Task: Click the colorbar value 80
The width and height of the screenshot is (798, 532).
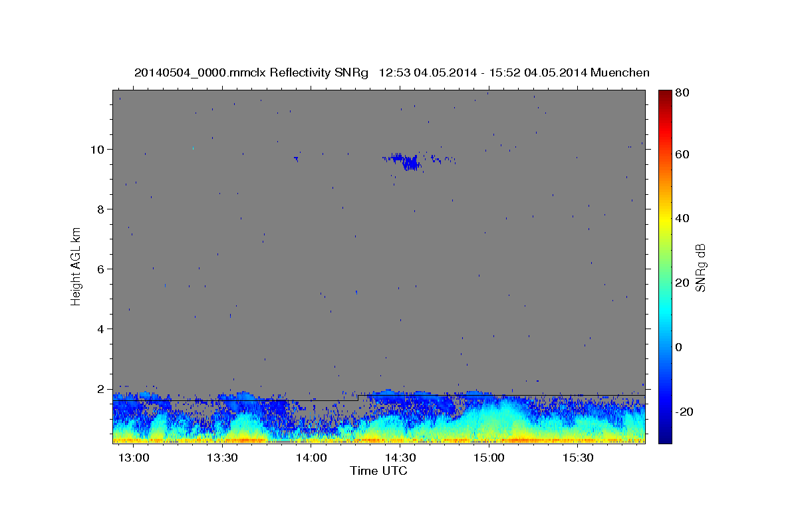Action: click(681, 93)
